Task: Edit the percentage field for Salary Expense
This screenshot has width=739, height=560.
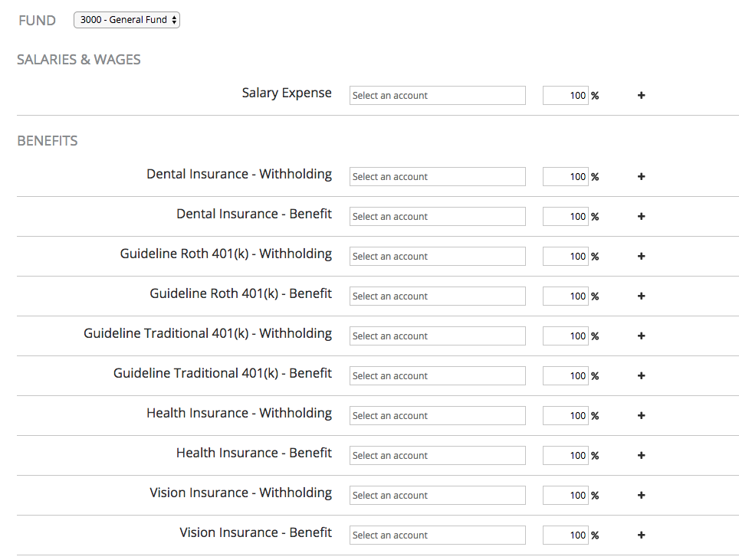Action: [x=566, y=95]
